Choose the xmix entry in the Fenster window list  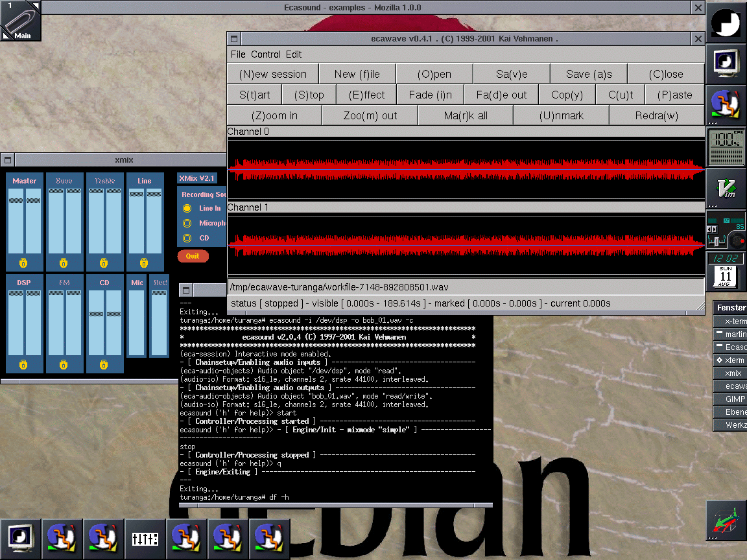tap(730, 373)
